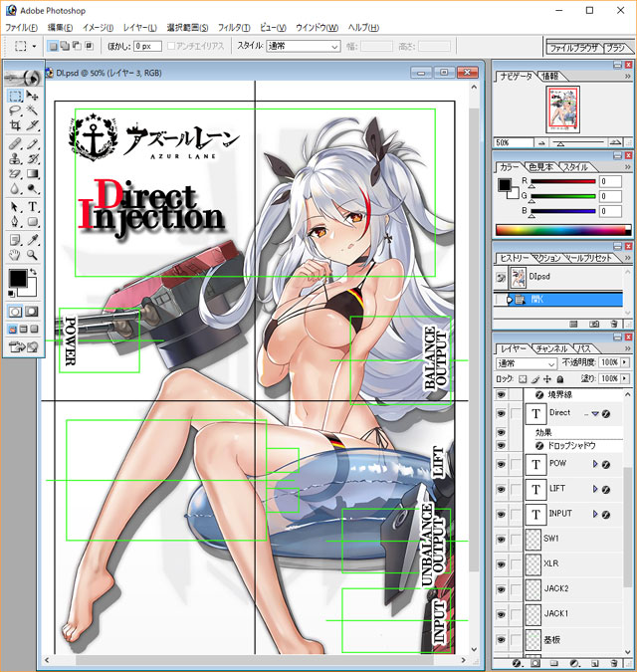Image resolution: width=637 pixels, height=672 pixels.
Task: Collapse effects on the Direct layer
Action: [x=595, y=413]
